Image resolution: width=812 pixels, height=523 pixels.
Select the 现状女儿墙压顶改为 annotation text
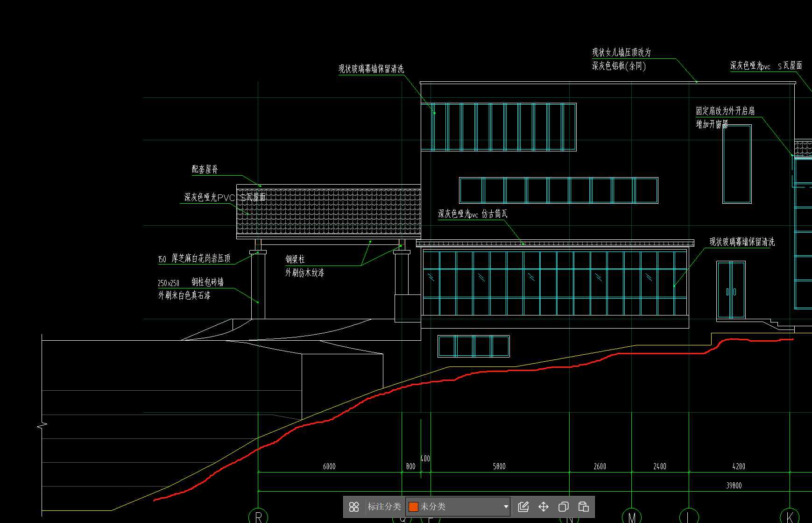pyautogui.click(x=621, y=52)
